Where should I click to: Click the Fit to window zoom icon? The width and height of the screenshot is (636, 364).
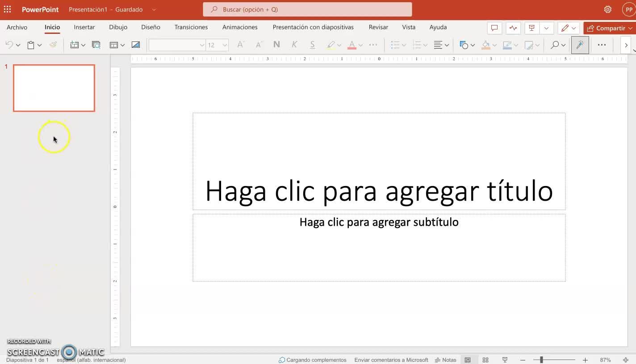point(626,360)
